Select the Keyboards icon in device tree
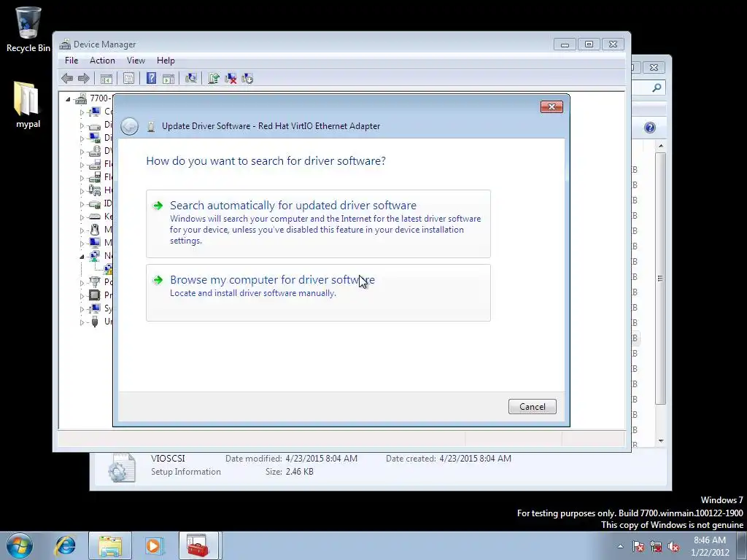Image resolution: width=747 pixels, height=560 pixels. pos(95,216)
